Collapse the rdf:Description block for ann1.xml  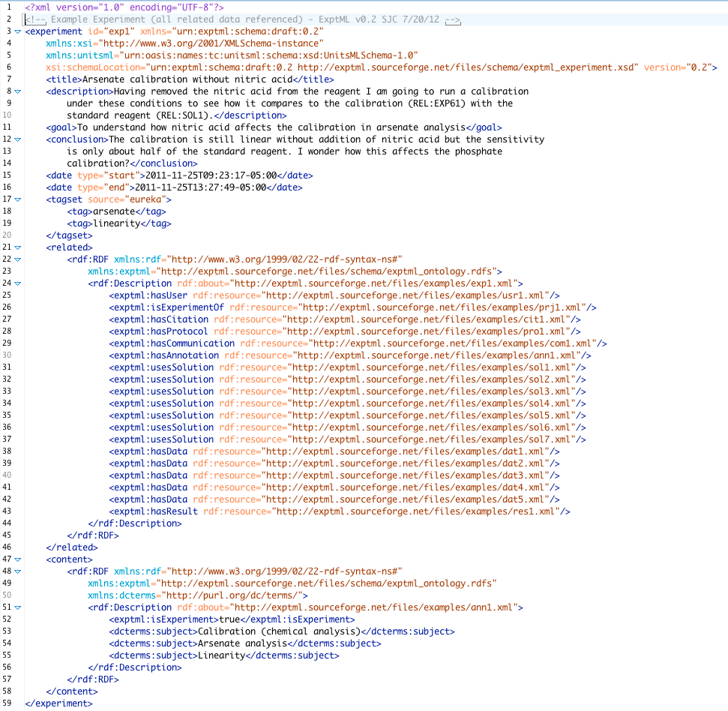tap(17, 607)
